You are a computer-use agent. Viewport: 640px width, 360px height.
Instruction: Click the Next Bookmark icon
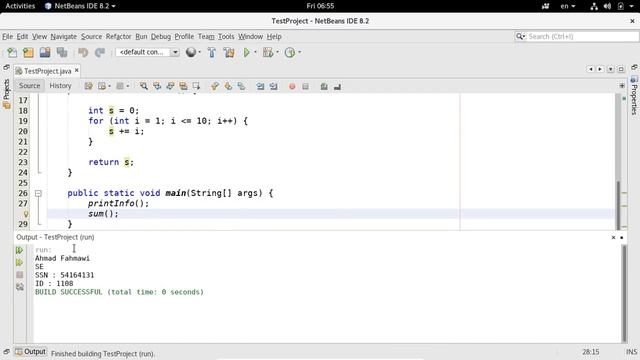(228, 86)
